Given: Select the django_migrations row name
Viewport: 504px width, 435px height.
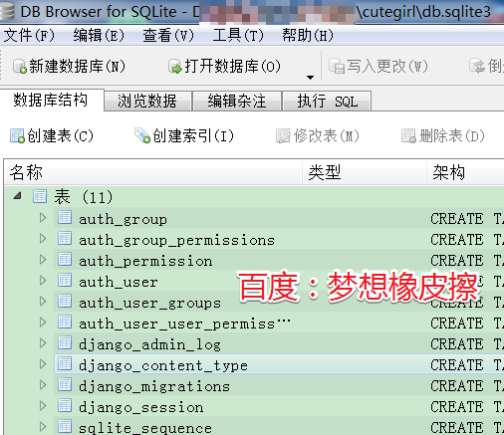Looking at the screenshot, I should pos(154,386).
